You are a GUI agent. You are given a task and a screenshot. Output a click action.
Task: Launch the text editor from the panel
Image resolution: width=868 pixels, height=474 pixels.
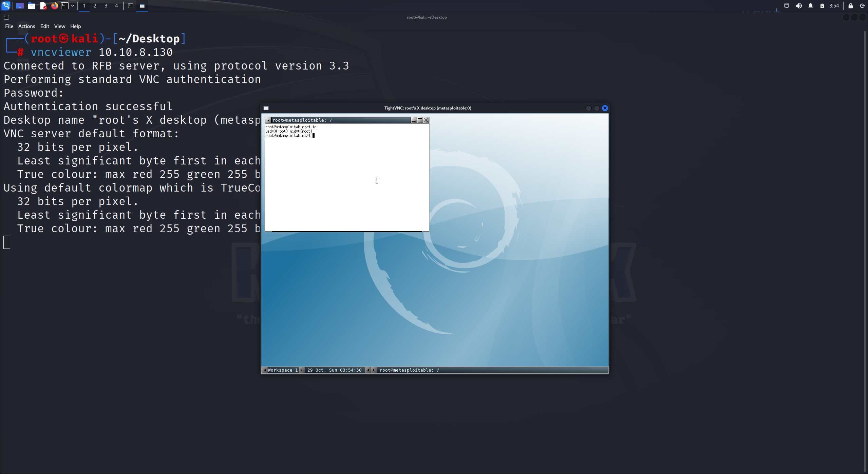(x=43, y=6)
